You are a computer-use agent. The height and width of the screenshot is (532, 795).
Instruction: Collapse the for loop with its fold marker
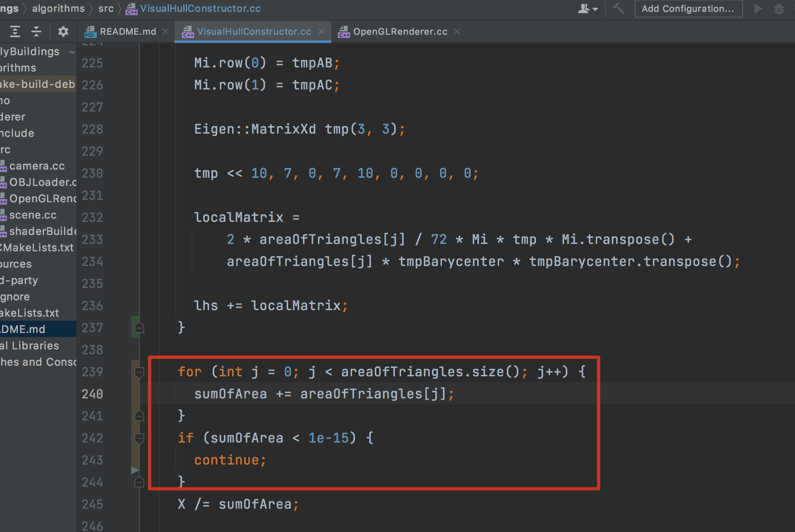(139, 372)
